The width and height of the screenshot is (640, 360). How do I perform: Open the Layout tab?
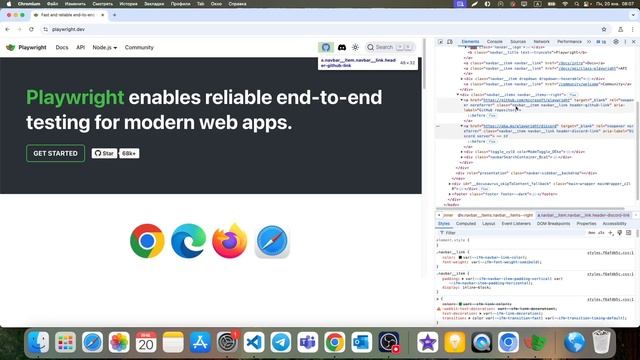[489, 224]
